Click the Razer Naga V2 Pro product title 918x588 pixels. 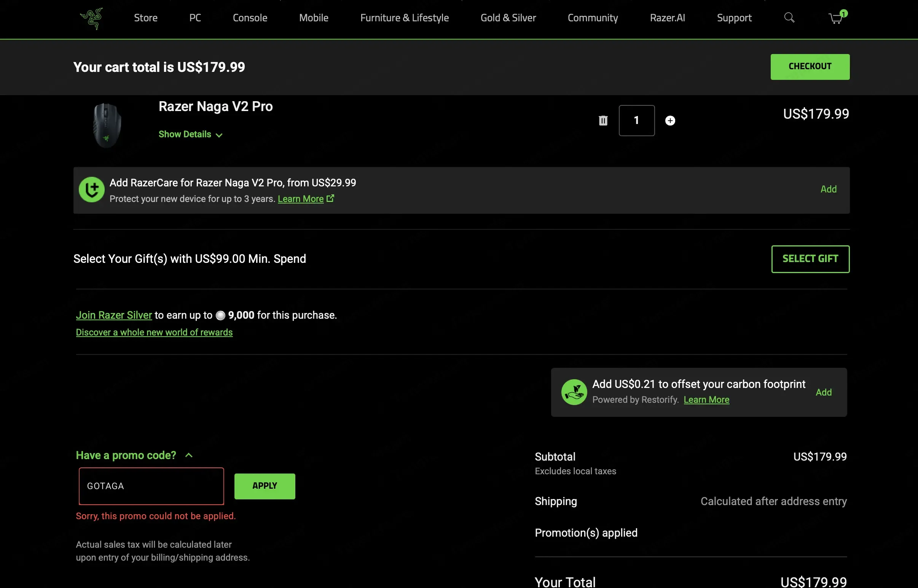(x=215, y=106)
